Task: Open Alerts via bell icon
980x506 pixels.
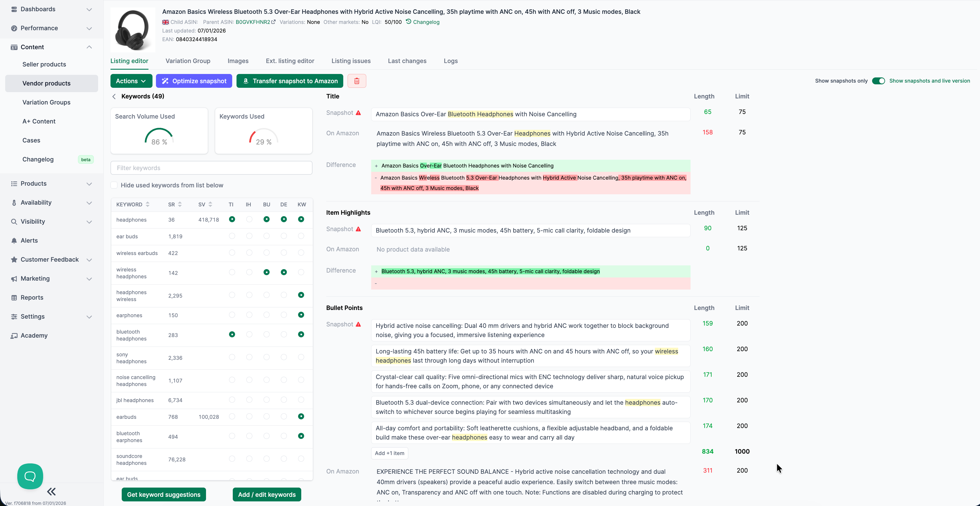Action: click(14, 241)
